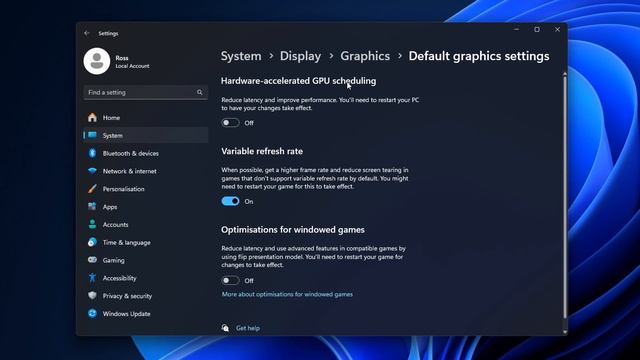Click the Accessibility figure icon
This screenshot has height=360, width=640.
coord(92,278)
